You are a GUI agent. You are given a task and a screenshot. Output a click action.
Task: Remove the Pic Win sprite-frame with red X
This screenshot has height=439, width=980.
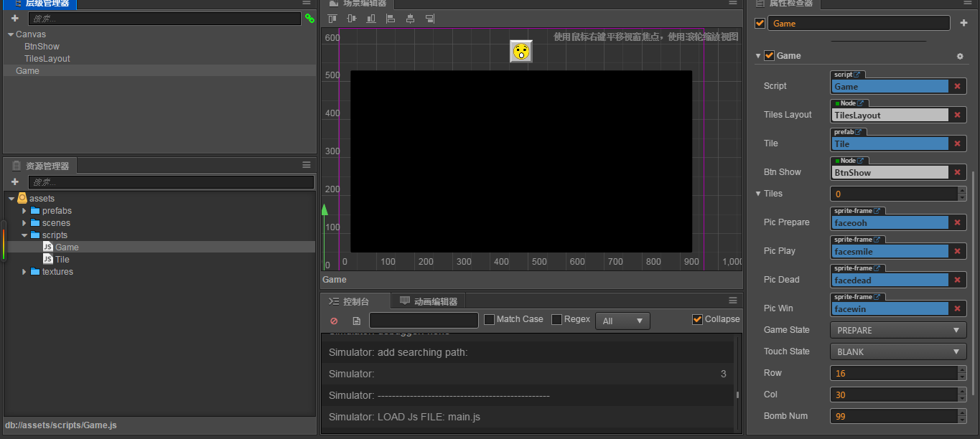pos(957,308)
